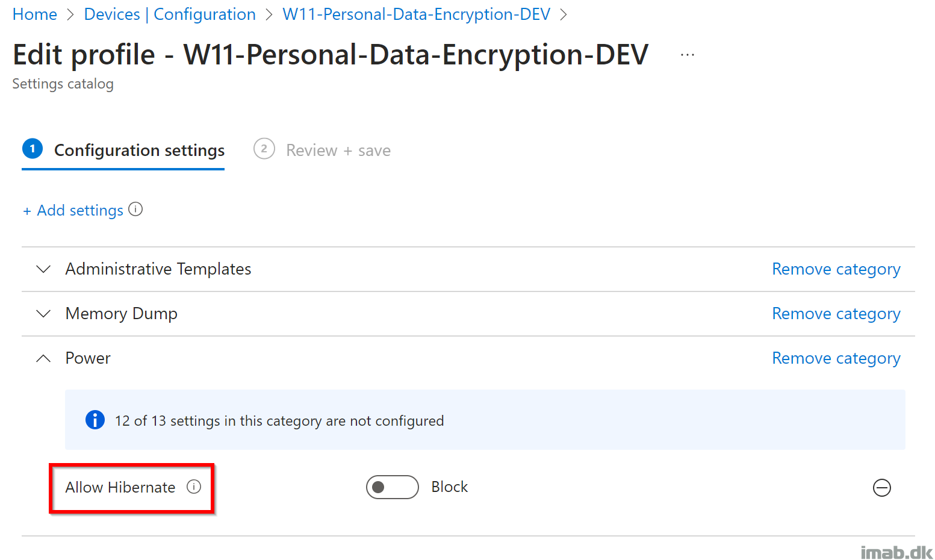Screen dimensions: 935x560
Task: Expand the Memory Dump category
Action: tap(43, 314)
